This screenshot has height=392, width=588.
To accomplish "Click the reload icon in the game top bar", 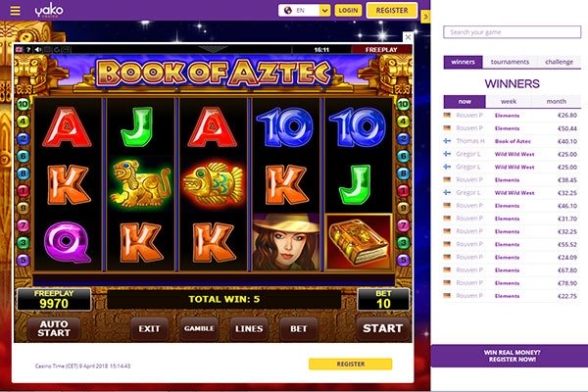I will pos(57,50).
